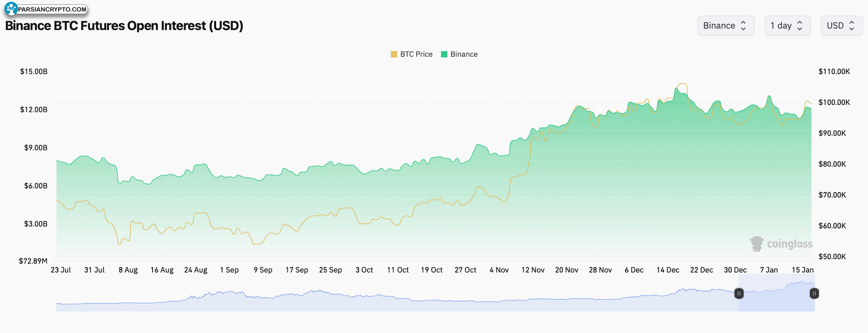The height and width of the screenshot is (333, 868).
Task: Click the 4 Nov date label
Action: click(x=499, y=270)
